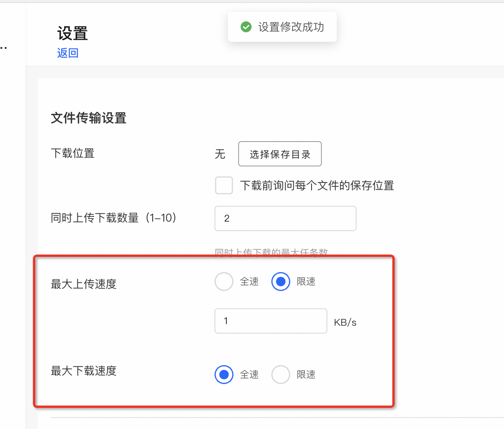Select 全速 for max upload speed
This screenshot has height=429, width=504.
(x=224, y=282)
